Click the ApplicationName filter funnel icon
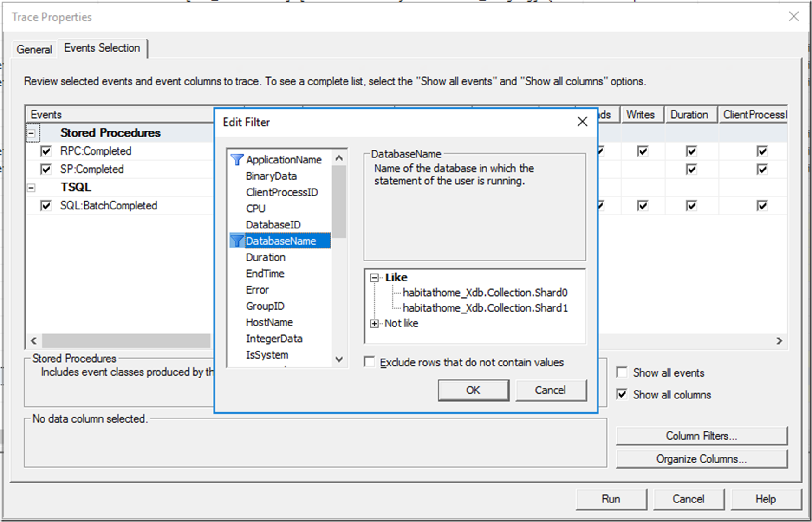The height and width of the screenshot is (522, 812). point(237,160)
